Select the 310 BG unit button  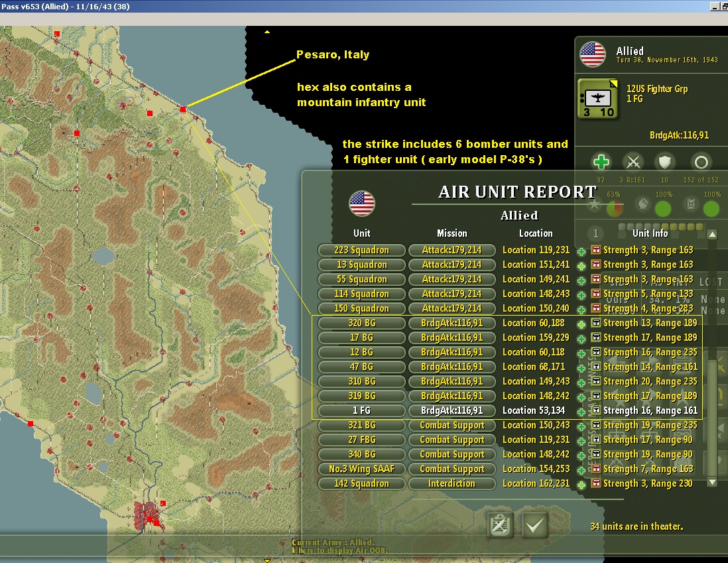[x=361, y=381]
